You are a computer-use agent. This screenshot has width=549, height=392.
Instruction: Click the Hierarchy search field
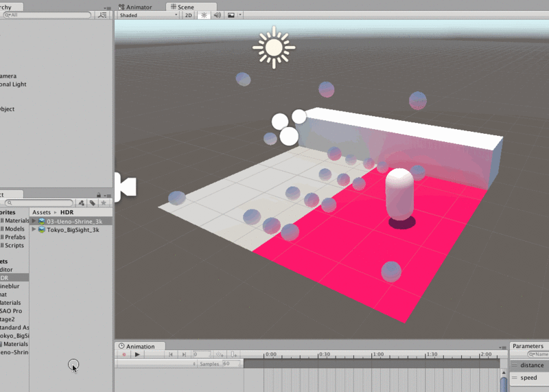coord(47,14)
